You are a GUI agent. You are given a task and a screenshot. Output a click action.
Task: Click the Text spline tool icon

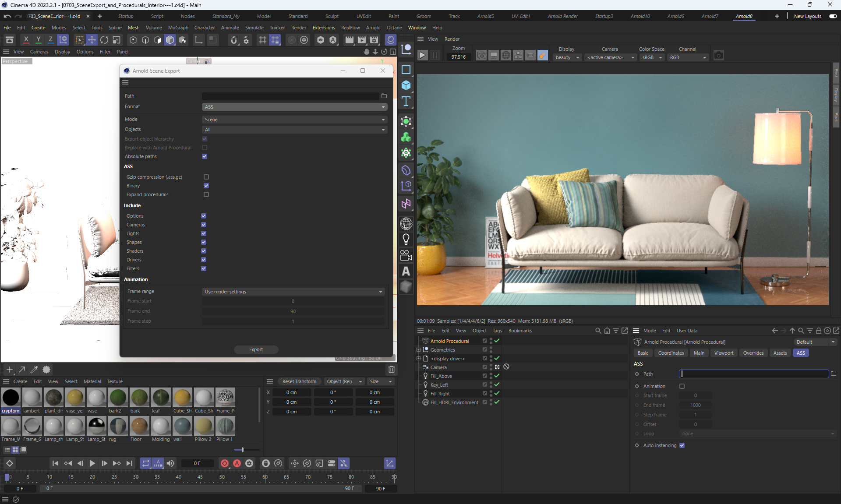coord(406,101)
